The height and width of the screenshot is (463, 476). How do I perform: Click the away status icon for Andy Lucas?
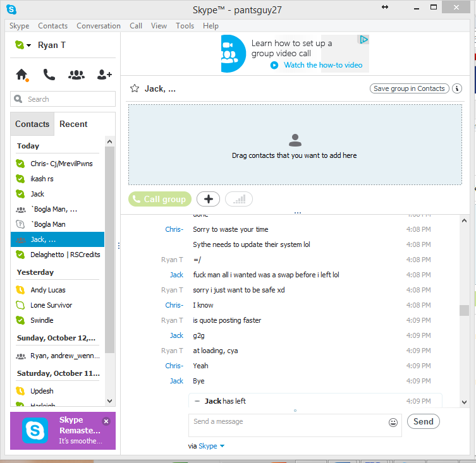pos(20,290)
